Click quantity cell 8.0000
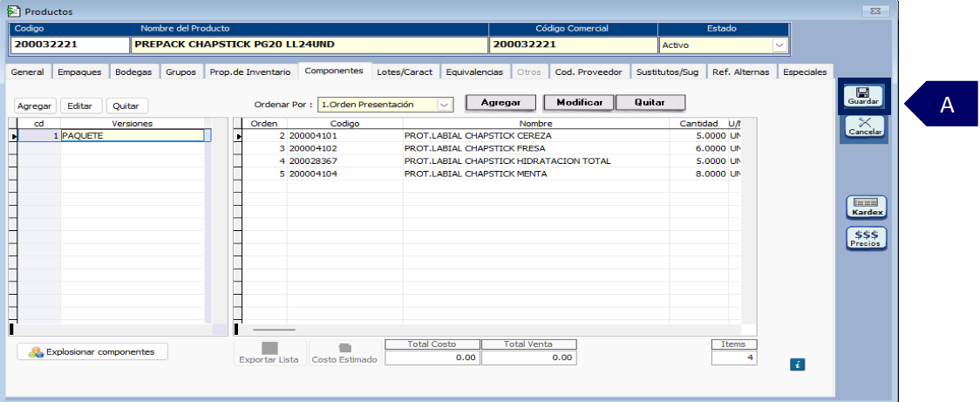The image size is (980, 402). pyautogui.click(x=698, y=174)
